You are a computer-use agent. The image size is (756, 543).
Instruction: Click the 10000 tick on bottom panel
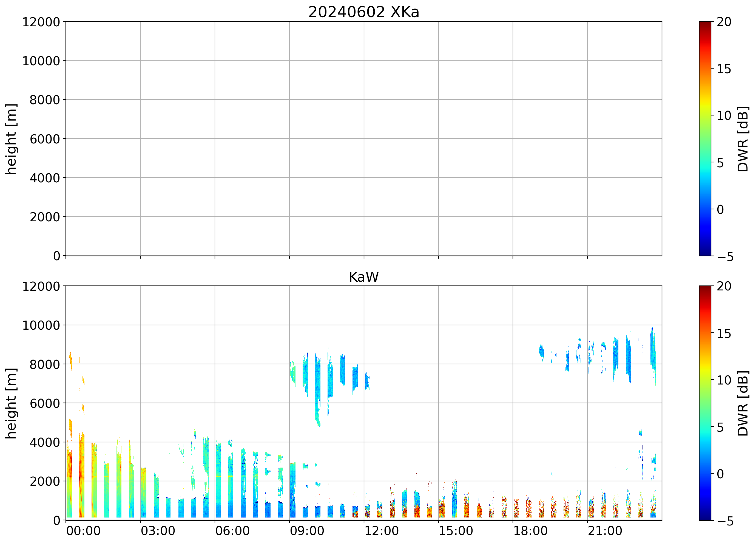tap(41, 325)
